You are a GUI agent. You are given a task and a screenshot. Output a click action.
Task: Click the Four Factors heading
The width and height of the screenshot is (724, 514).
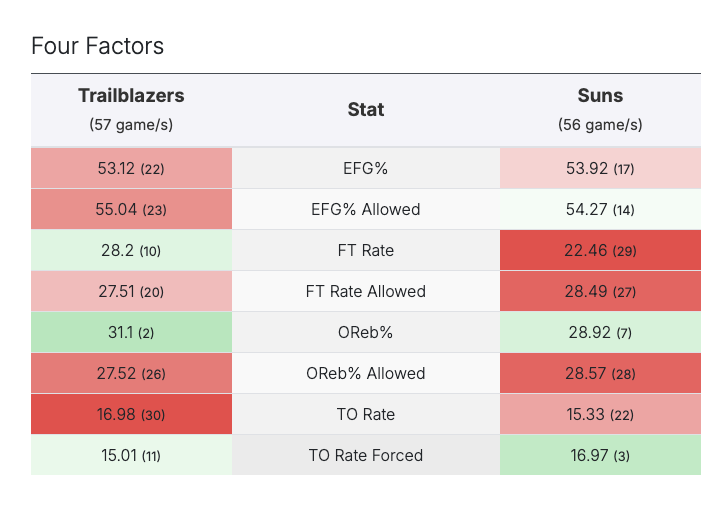pos(97,46)
